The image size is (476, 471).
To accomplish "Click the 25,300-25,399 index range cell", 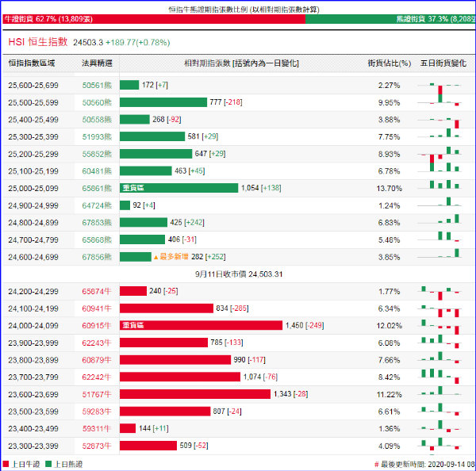I will pos(33,137).
